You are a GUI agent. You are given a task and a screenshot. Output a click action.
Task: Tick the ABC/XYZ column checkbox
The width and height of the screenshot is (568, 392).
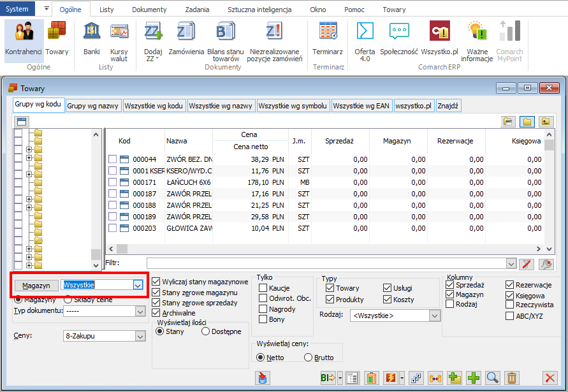pos(510,315)
